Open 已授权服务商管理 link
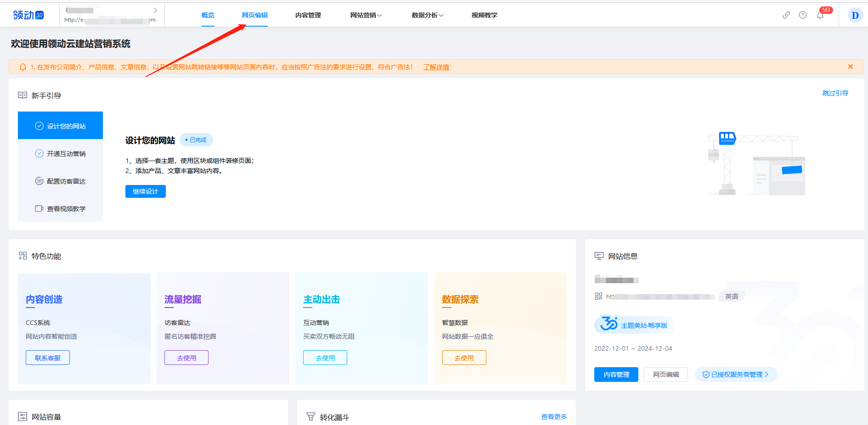 point(736,375)
